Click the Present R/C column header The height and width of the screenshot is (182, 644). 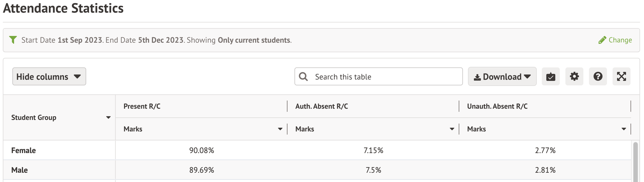(x=142, y=106)
